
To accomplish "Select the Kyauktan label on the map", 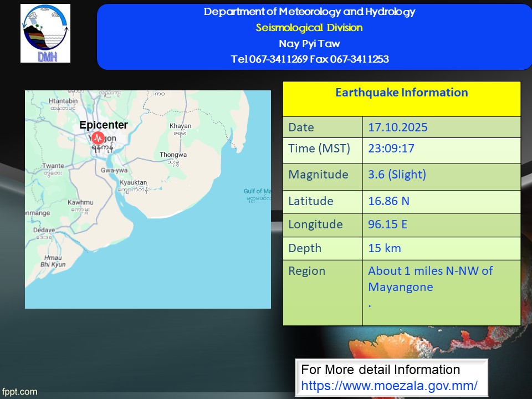I will pyautogui.click(x=134, y=183).
